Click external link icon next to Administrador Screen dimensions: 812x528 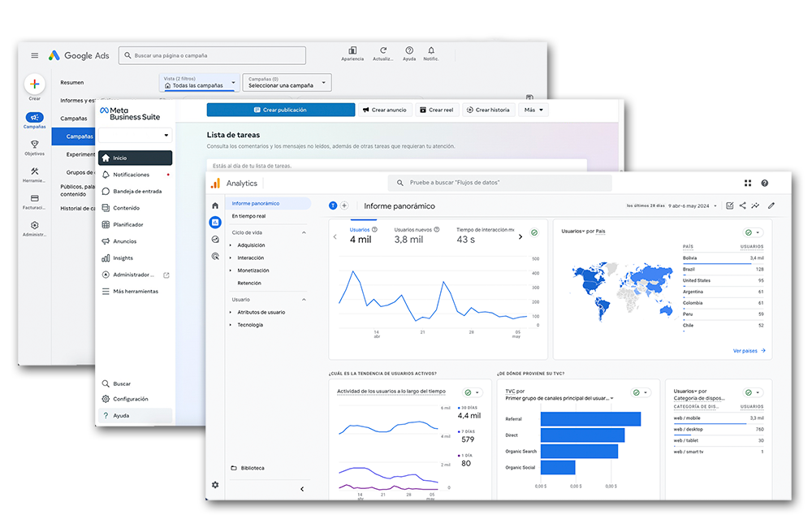click(x=166, y=275)
